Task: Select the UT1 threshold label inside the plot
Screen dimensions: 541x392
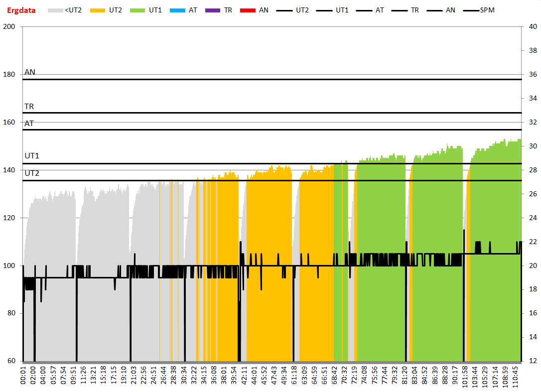Action: click(32, 156)
